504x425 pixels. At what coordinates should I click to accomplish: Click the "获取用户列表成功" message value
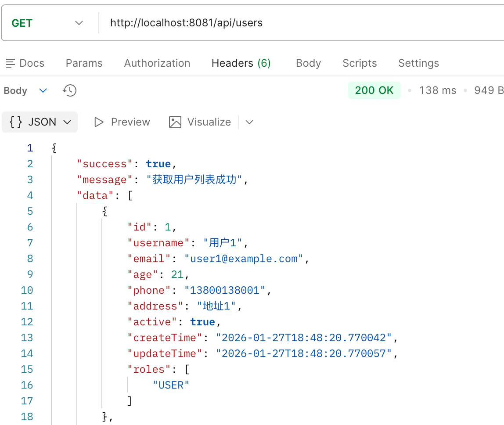[194, 180]
